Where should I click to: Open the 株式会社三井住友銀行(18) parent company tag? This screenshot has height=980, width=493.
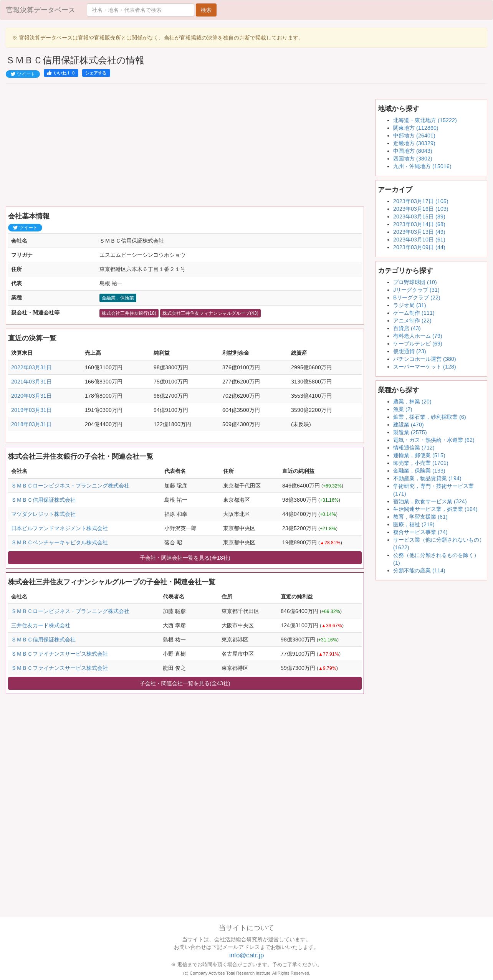pyautogui.click(x=129, y=313)
